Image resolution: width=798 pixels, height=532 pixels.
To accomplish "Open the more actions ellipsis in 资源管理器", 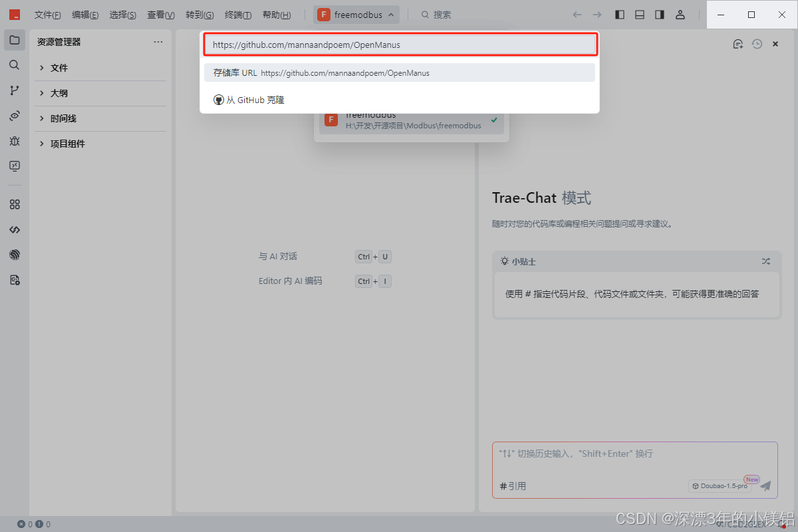I will (x=158, y=42).
